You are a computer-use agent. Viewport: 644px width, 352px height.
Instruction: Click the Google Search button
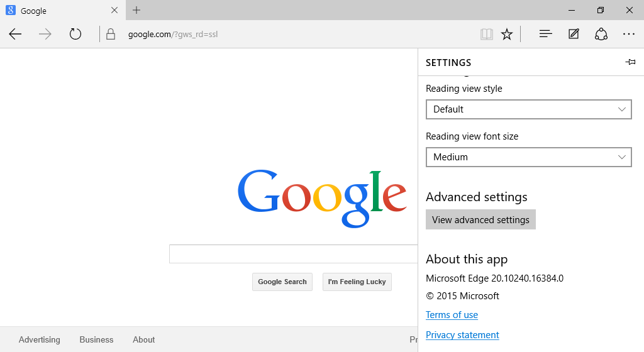point(282,282)
